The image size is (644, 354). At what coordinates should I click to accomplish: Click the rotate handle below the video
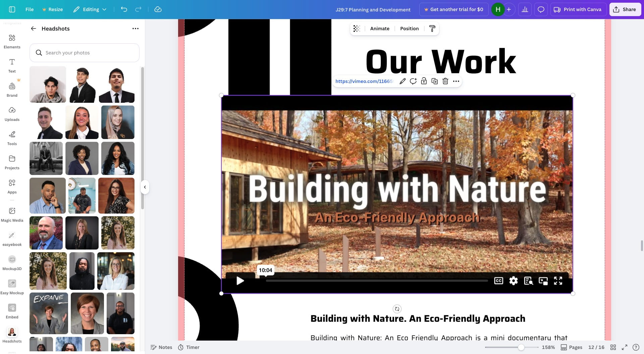coord(397,309)
